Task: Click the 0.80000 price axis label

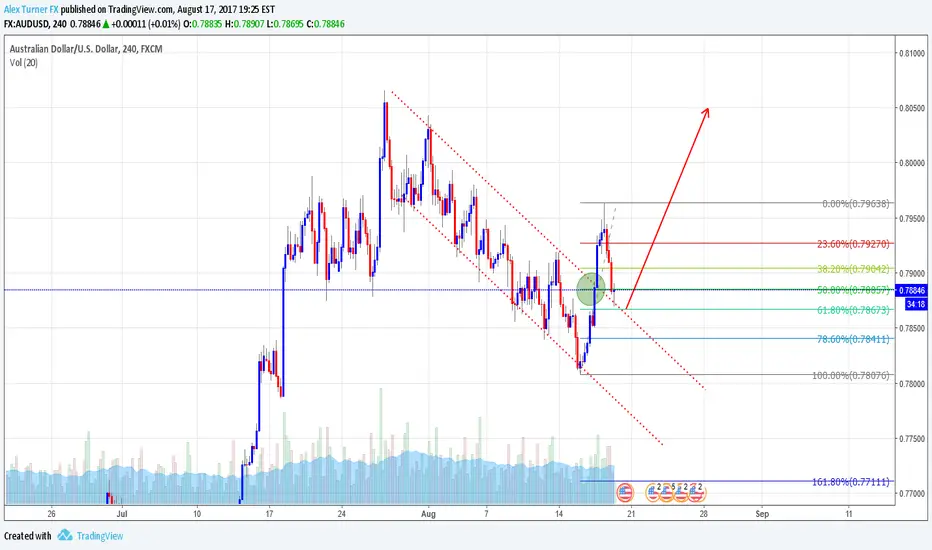Action: (x=912, y=163)
